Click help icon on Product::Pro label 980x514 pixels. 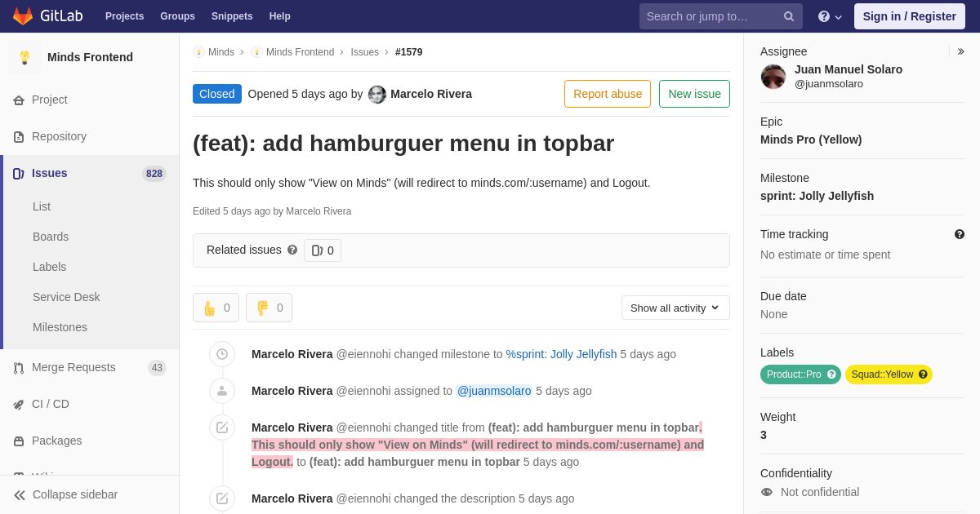pyautogui.click(x=831, y=374)
